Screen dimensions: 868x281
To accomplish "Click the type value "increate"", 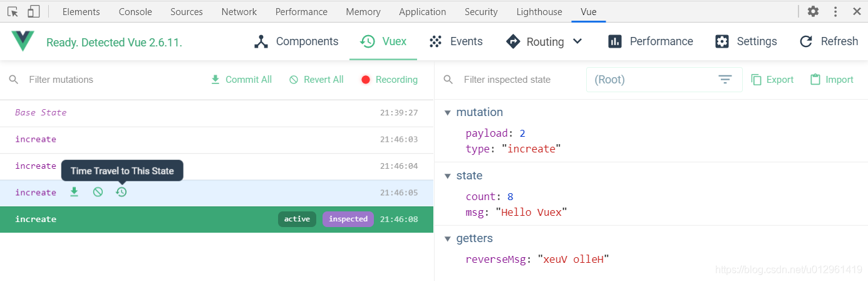I will coord(531,149).
